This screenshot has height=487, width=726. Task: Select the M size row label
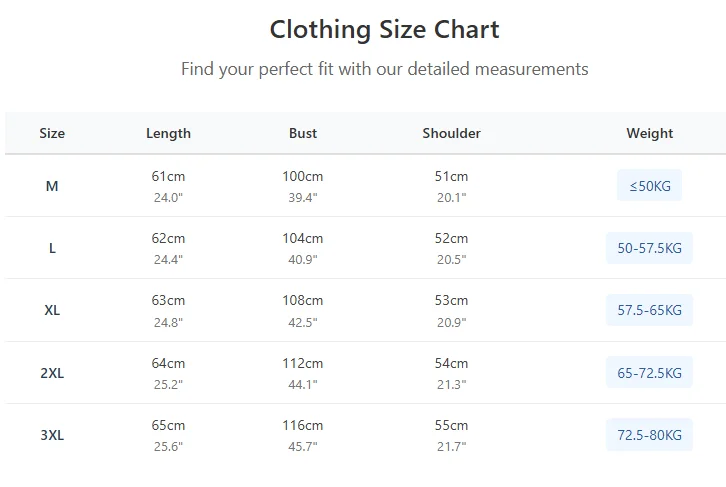[x=52, y=186]
